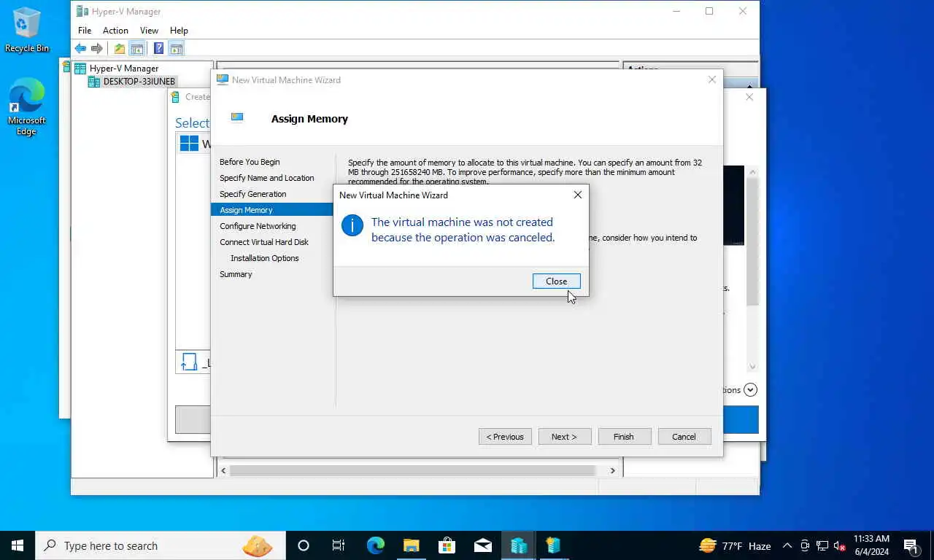Launch Edge from taskbar
The width and height of the screenshot is (934, 560).
click(x=375, y=545)
